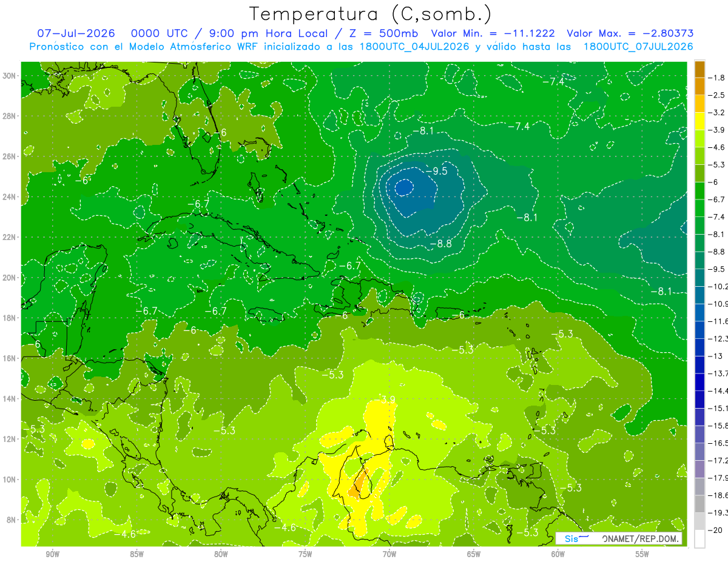728x562 pixels.
Task: Click the "ONAMET/REP.DOM." label on the map
Action: click(x=641, y=539)
